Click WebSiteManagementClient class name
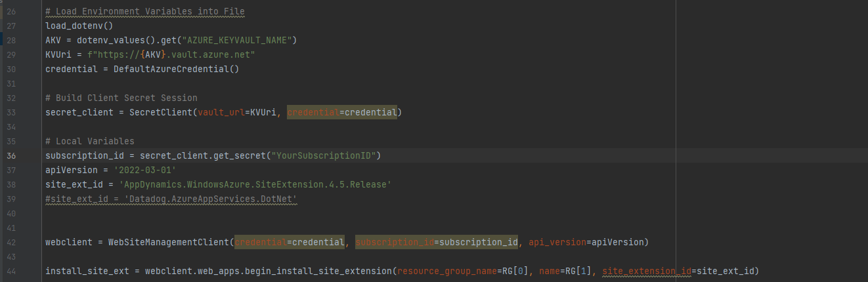 169,242
